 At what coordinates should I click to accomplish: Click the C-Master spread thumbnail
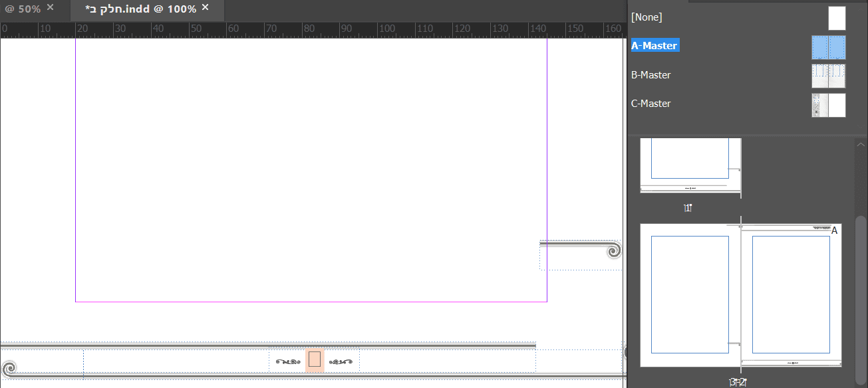click(829, 105)
